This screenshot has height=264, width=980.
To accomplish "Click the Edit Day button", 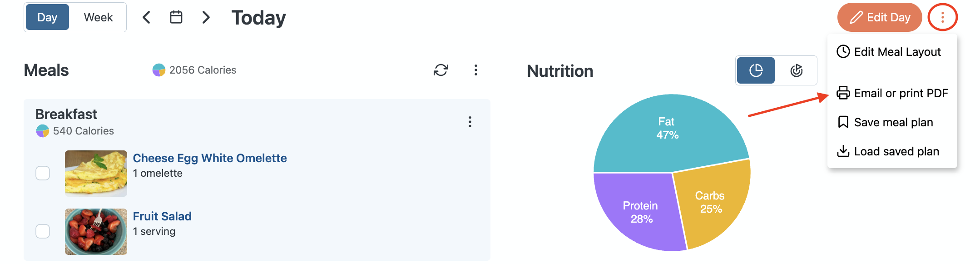I will tap(880, 17).
